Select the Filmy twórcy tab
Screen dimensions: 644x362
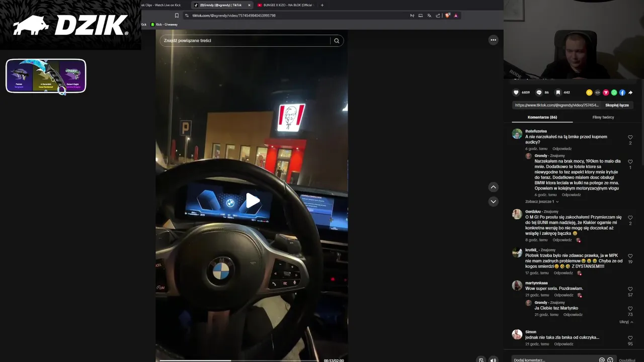point(603,117)
